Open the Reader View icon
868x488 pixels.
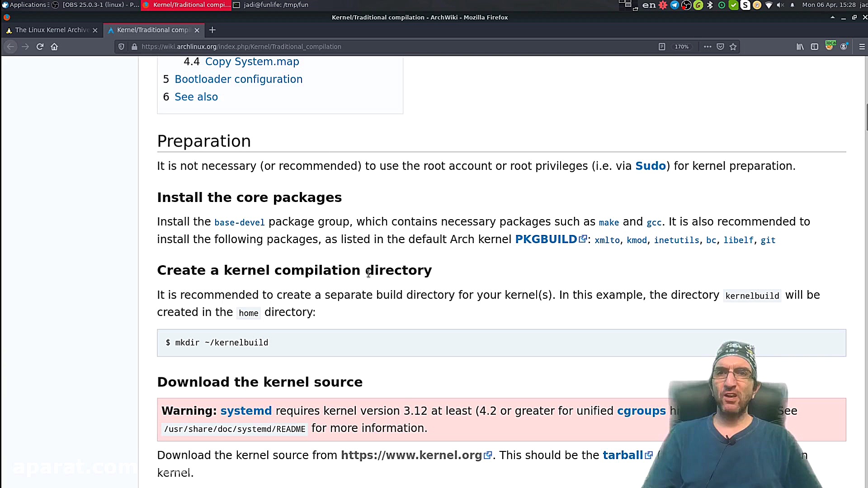click(662, 47)
